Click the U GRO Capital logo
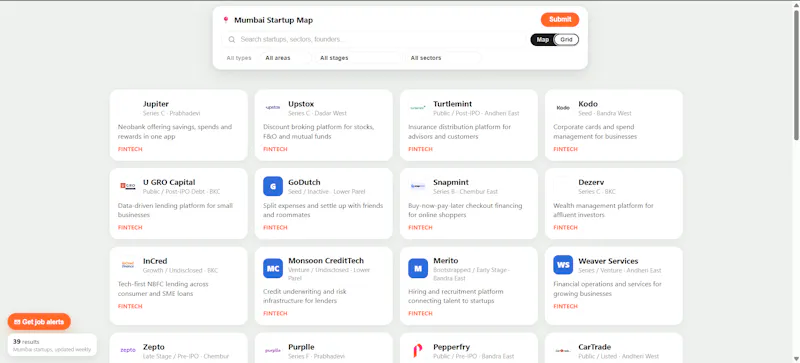This screenshot has width=800, height=363. coord(128,186)
